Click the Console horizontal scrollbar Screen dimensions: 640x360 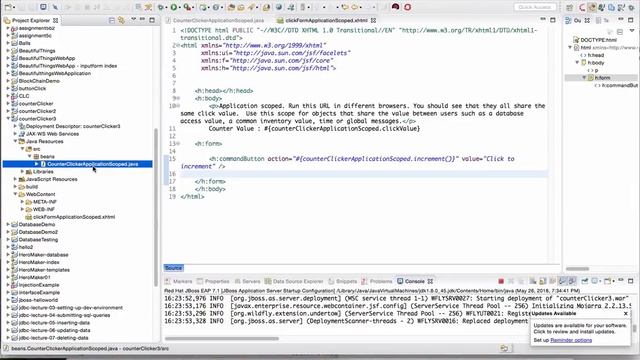click(222, 338)
